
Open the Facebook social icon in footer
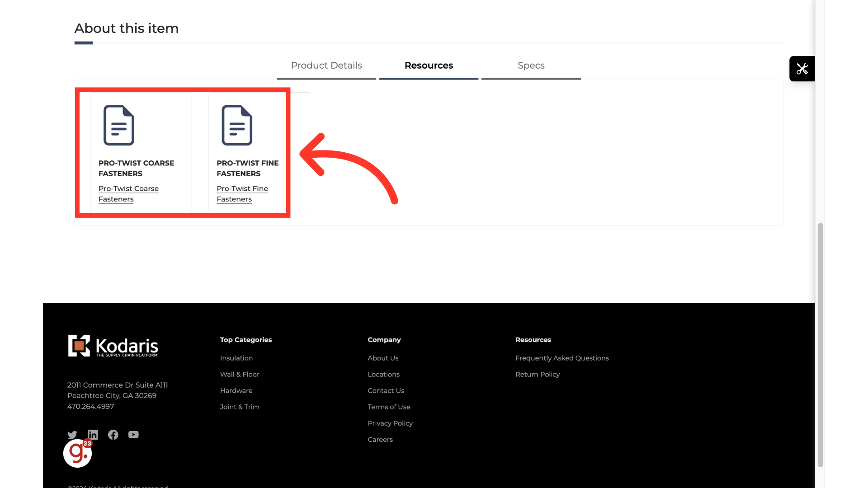pyautogui.click(x=113, y=435)
